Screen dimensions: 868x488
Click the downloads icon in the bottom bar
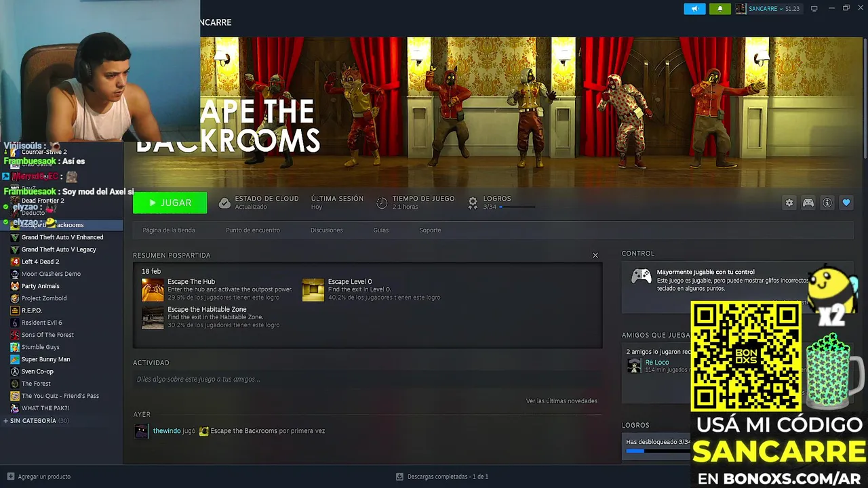[399, 476]
